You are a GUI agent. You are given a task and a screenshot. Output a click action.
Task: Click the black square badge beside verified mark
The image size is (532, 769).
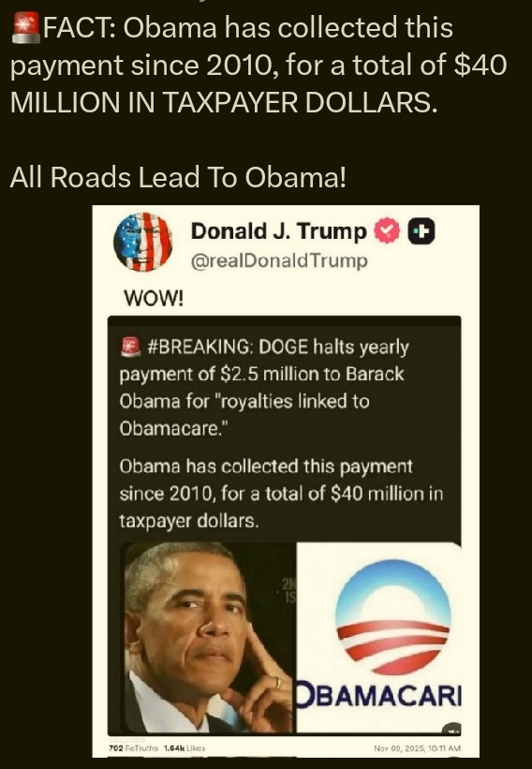pos(421,231)
